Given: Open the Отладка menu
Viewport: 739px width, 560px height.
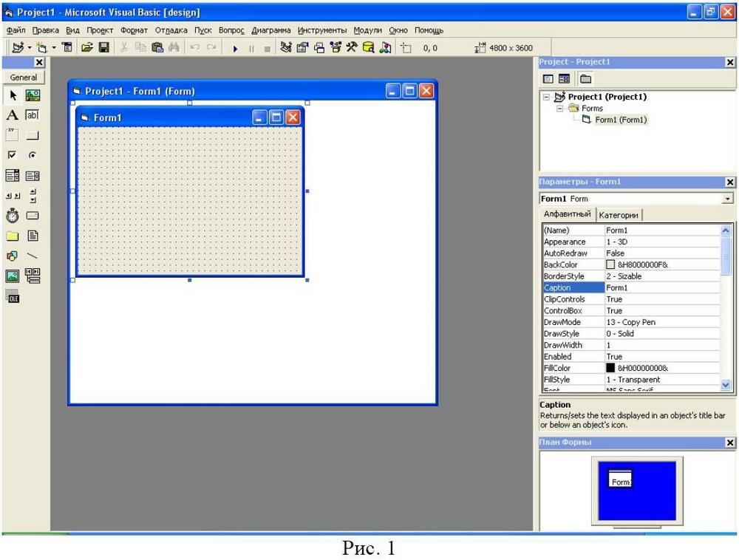Looking at the screenshot, I should (171, 30).
